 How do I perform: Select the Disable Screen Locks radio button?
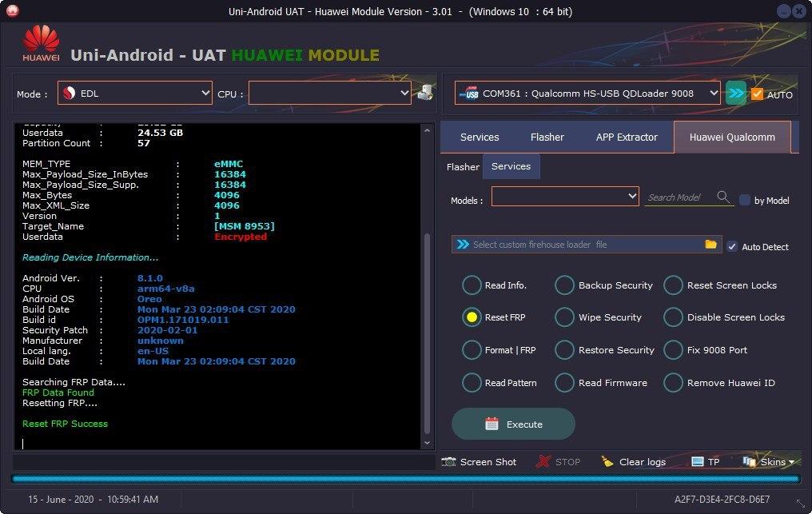click(673, 317)
